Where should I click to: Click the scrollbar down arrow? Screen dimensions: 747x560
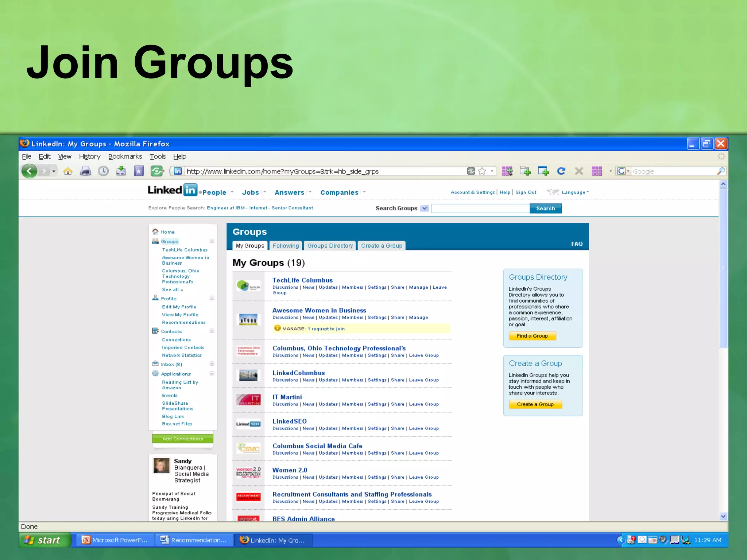(723, 516)
